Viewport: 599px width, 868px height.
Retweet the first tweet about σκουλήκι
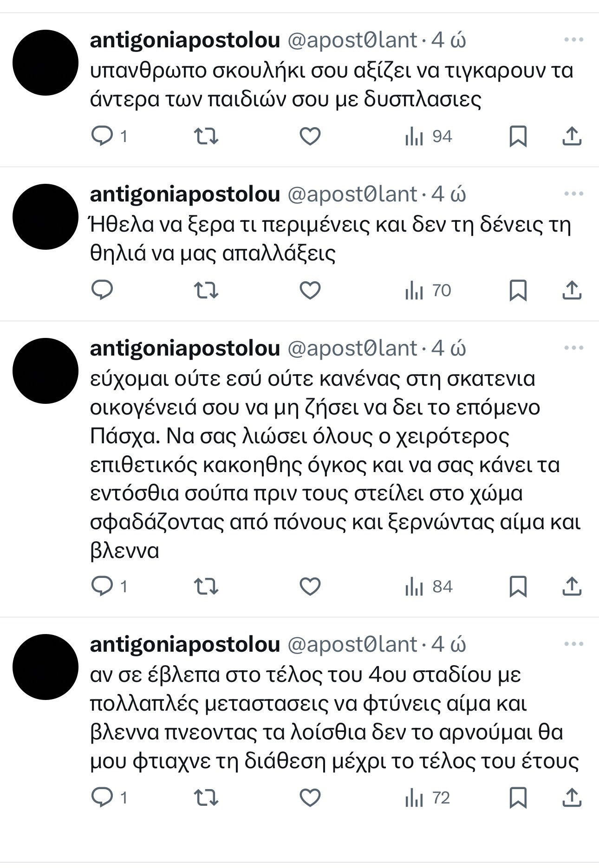(x=206, y=136)
